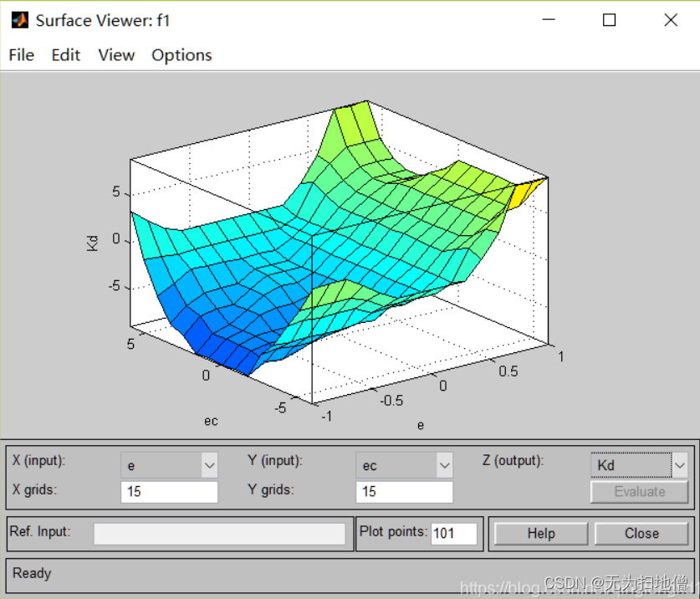Open the Options menu

point(181,55)
